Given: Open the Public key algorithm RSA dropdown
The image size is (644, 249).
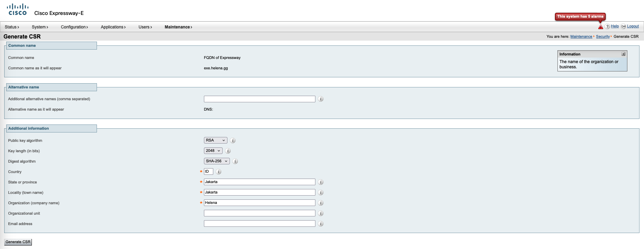Looking at the screenshot, I should [x=215, y=140].
